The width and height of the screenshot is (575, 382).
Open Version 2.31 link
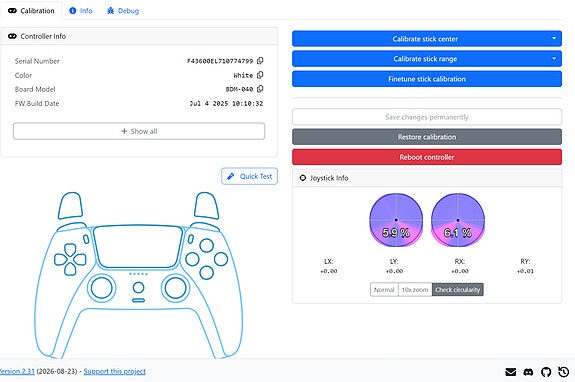(17, 371)
